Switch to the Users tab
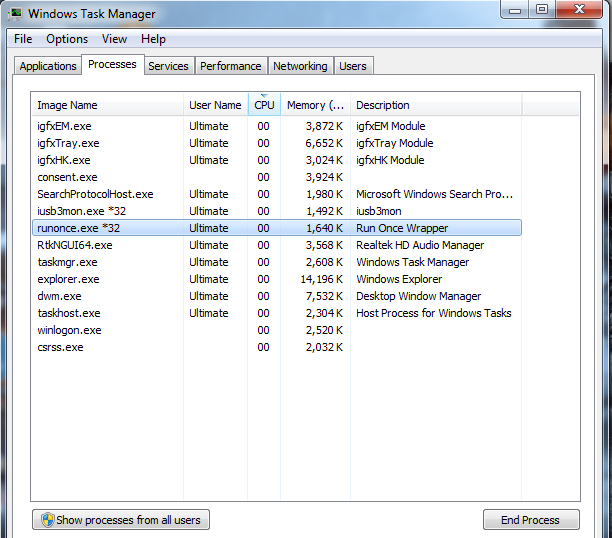Image resolution: width=612 pixels, height=538 pixels. [x=353, y=66]
